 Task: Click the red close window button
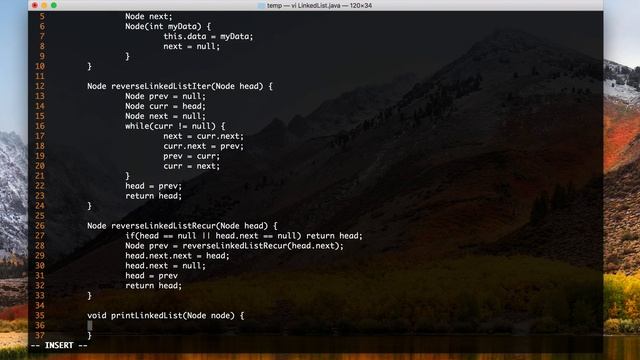click(x=35, y=5)
